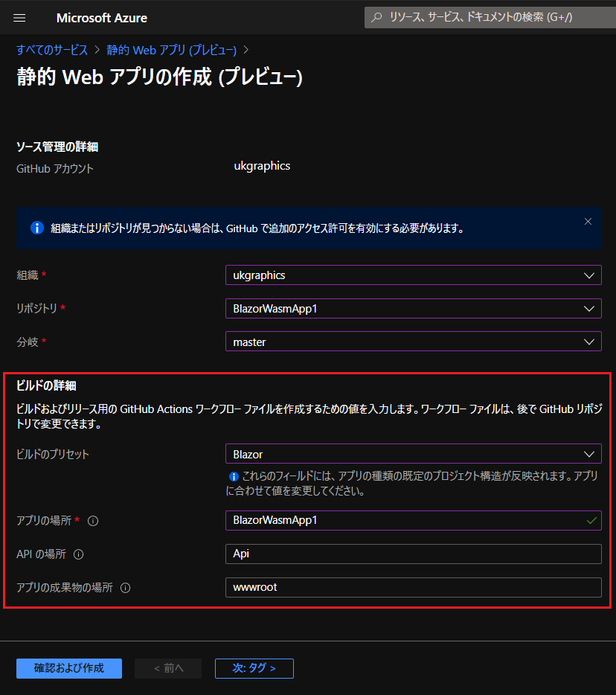Dismiss the GitHub access info banner

point(588,221)
